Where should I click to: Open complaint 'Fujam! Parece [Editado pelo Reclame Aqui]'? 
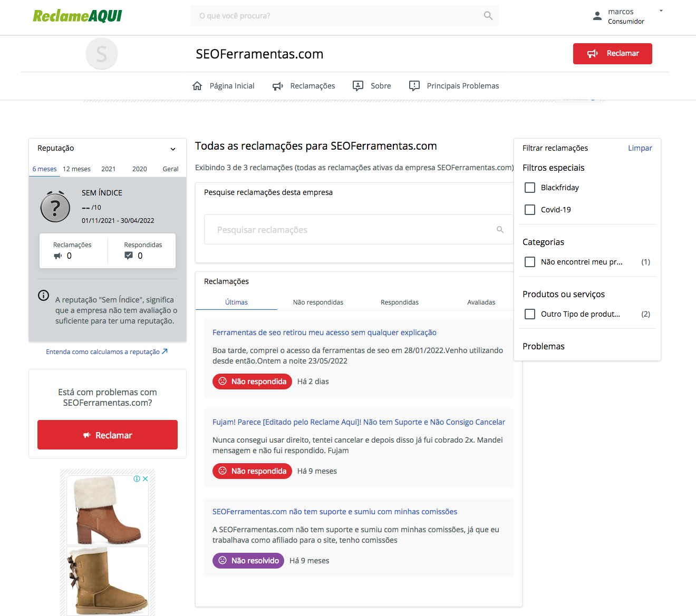359,422
